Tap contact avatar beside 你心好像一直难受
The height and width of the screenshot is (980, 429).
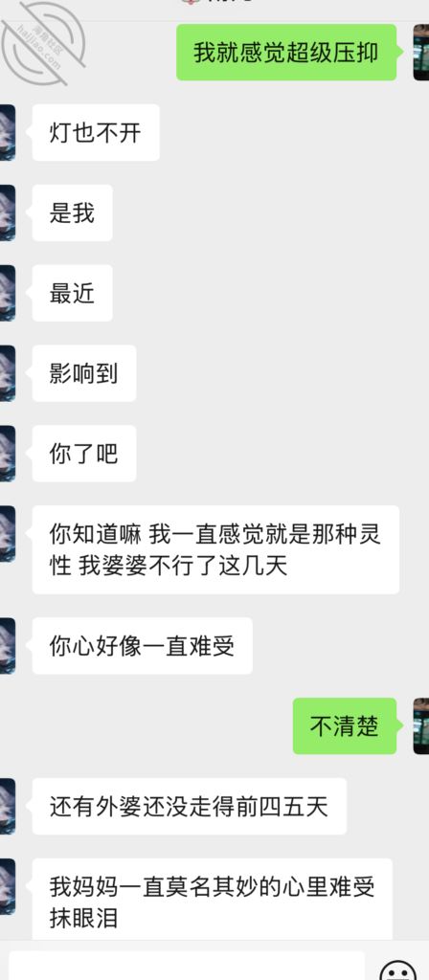[x=8, y=646]
